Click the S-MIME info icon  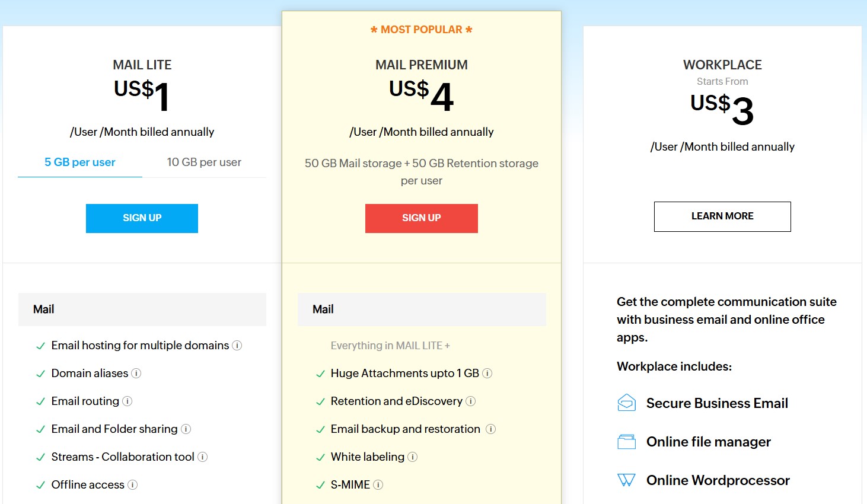click(x=378, y=484)
